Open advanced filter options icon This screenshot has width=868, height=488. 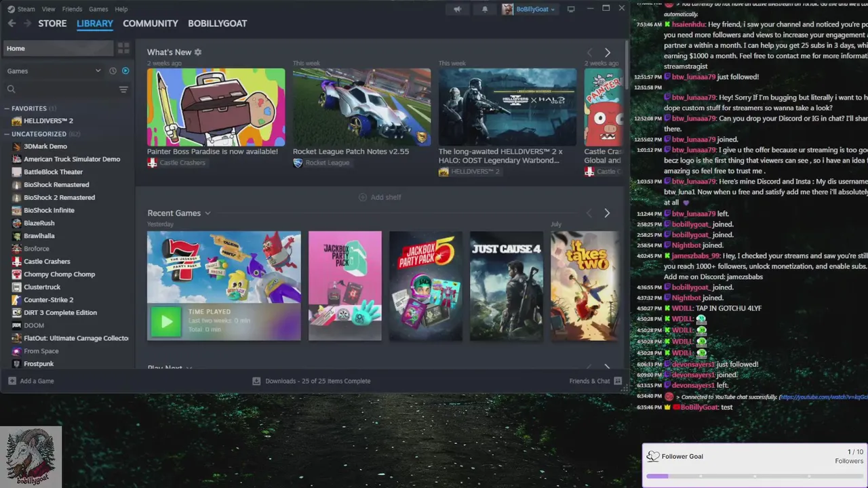point(123,89)
